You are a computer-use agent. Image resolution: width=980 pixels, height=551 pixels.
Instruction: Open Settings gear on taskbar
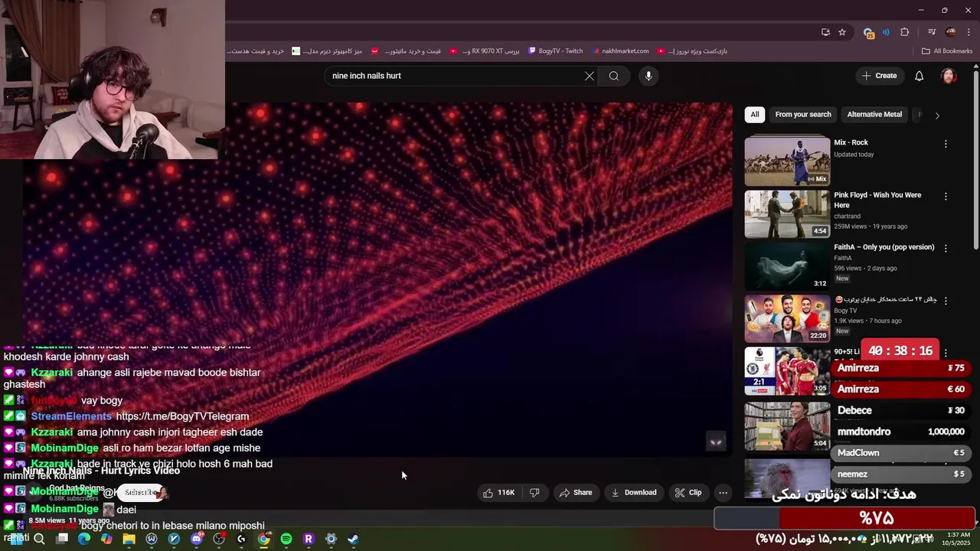tap(331, 539)
